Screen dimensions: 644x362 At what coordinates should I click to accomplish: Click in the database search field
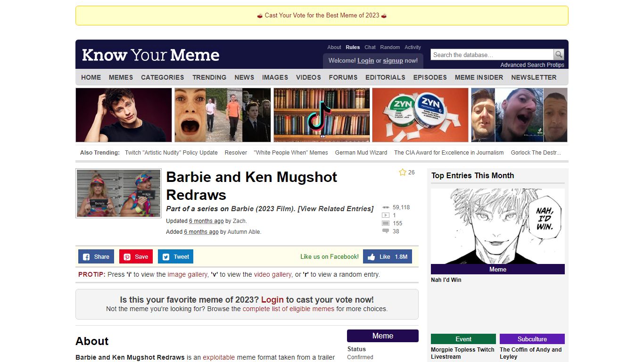pos(492,55)
